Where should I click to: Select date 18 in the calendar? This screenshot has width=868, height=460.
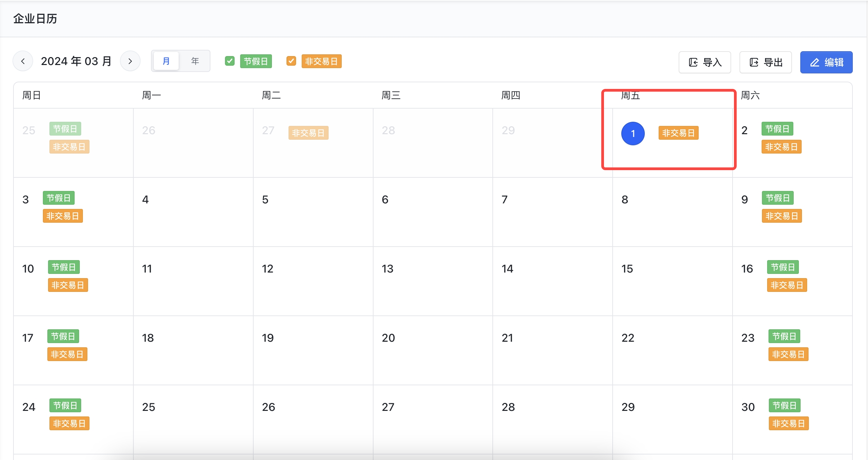coord(148,338)
